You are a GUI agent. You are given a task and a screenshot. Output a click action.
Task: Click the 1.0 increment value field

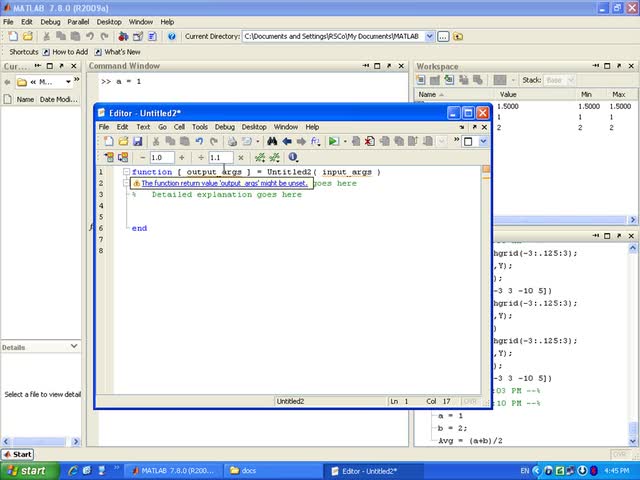pyautogui.click(x=162, y=157)
